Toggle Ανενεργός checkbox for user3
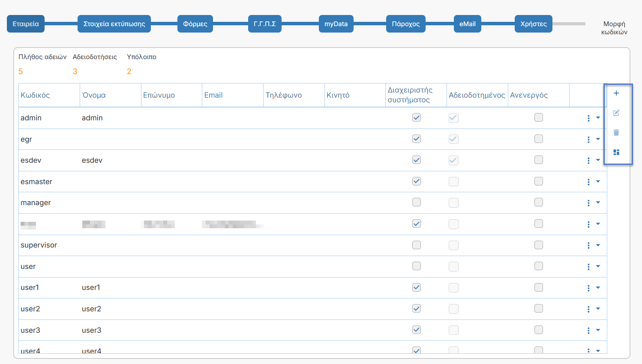This screenshot has width=642, height=364. coord(539,330)
